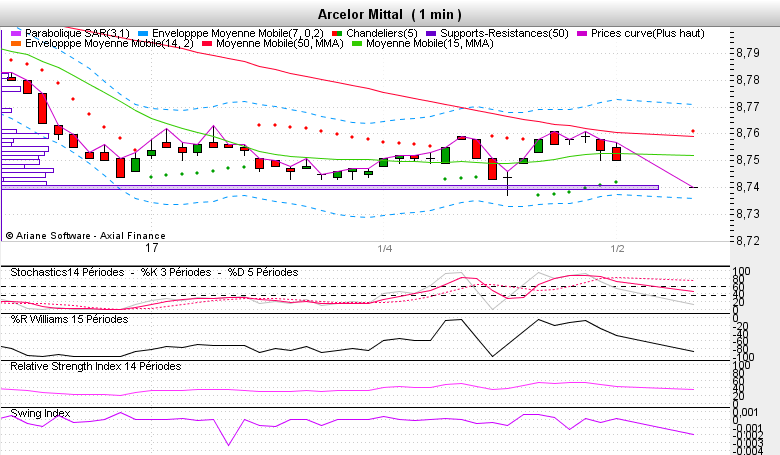This screenshot has width=780, height=455.
Task: Click the '1/2' time axis marker
Action: point(617,249)
